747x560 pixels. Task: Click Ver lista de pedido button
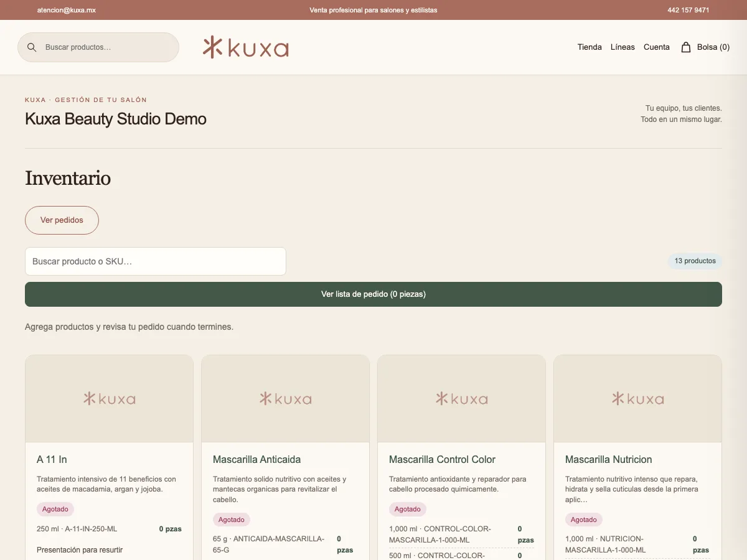pos(374,294)
